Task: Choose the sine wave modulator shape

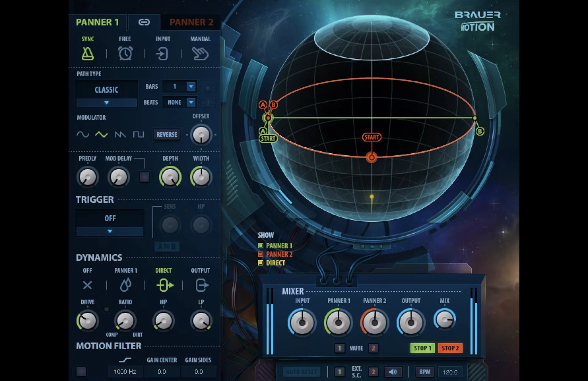Action: pyautogui.click(x=83, y=134)
